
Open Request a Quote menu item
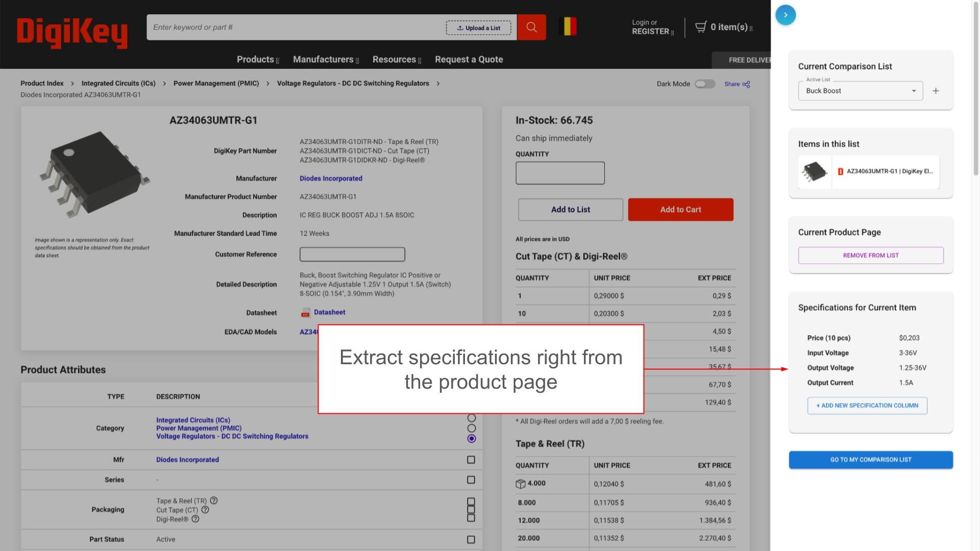click(469, 59)
